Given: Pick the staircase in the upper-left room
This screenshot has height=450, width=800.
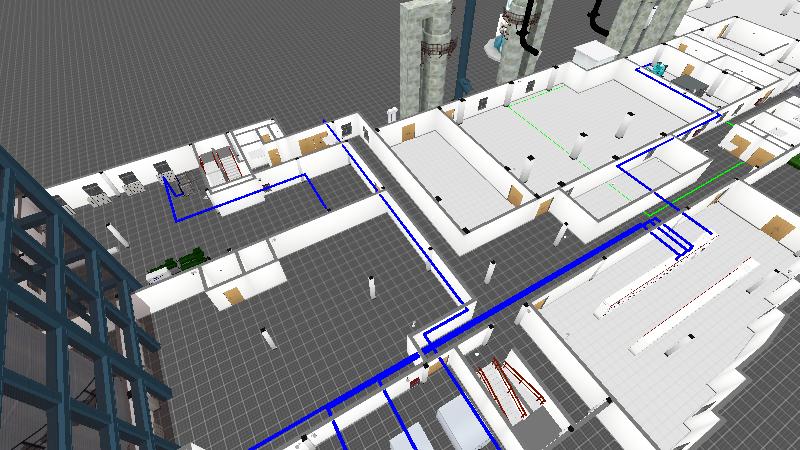Looking at the screenshot, I should [x=220, y=163].
